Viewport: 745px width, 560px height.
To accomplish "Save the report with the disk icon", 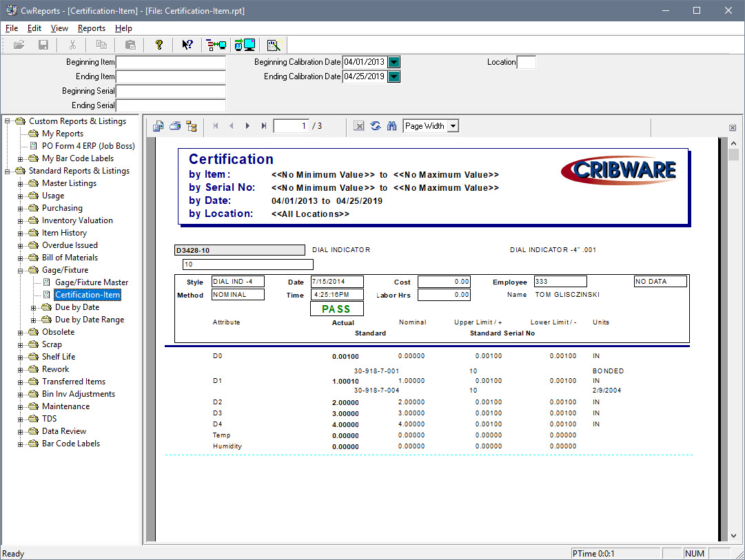I will [x=43, y=44].
